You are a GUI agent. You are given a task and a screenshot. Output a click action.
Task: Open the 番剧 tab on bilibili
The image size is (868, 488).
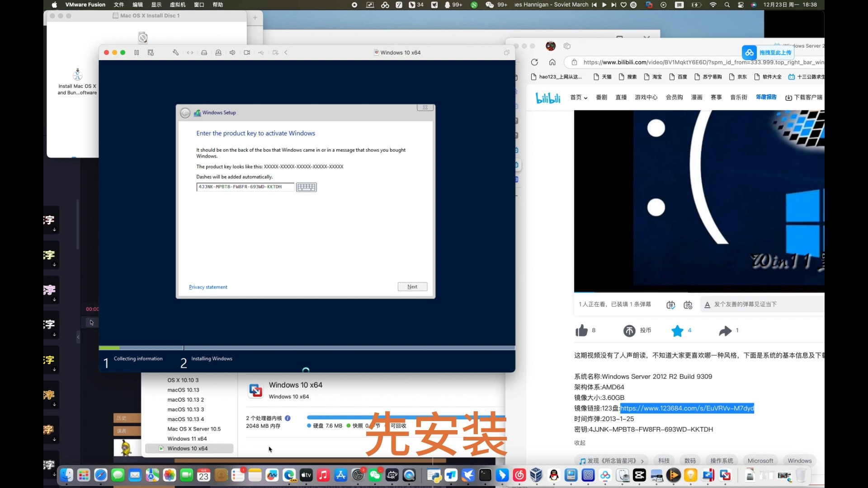[x=601, y=97]
